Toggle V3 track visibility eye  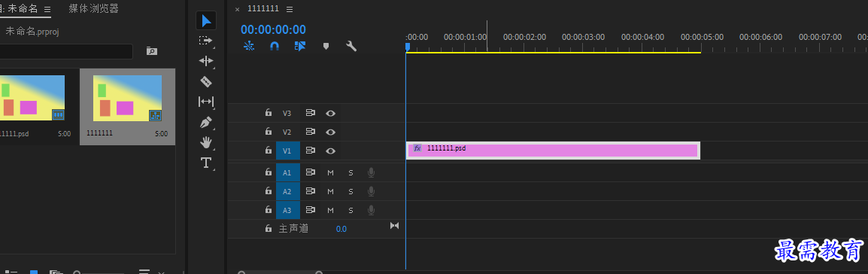point(330,113)
